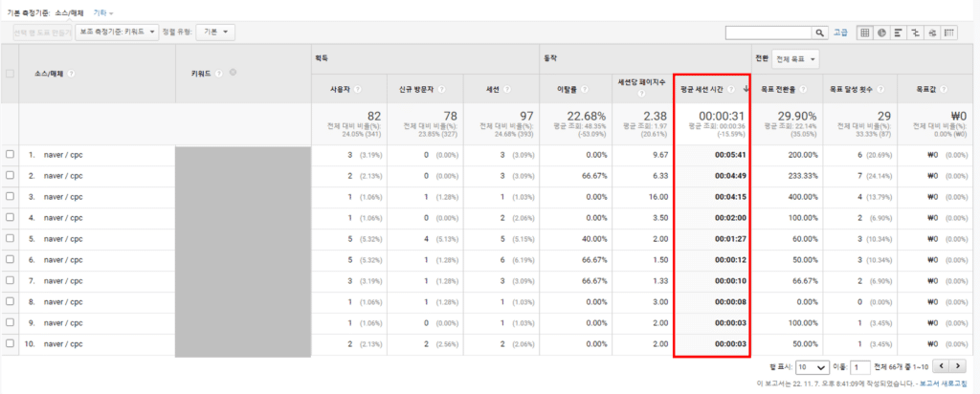Switch to performance bar view icon
This screenshot has height=394, width=980.
point(899,33)
